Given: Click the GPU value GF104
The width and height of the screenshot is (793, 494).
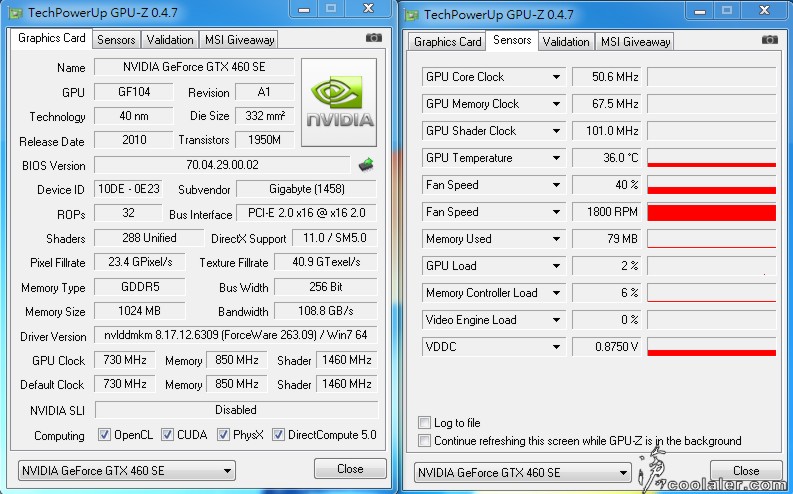Looking at the screenshot, I should pyautogui.click(x=134, y=92).
